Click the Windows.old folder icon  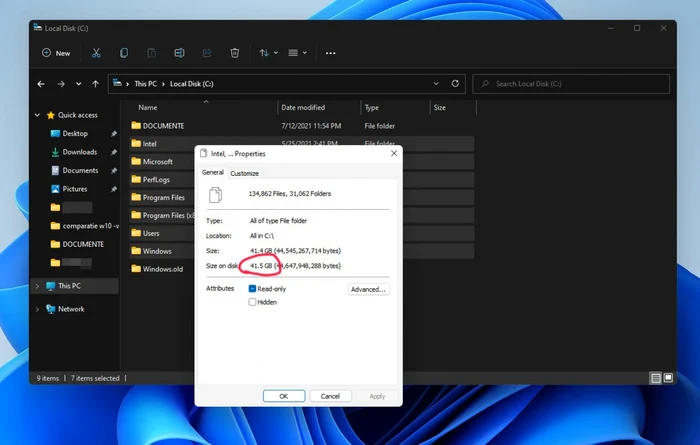[x=136, y=269]
